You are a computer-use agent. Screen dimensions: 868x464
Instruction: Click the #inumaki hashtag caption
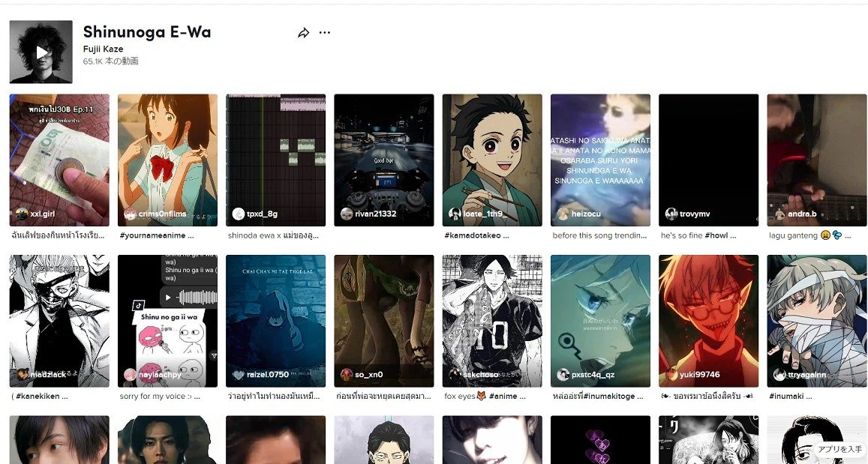[x=786, y=396]
